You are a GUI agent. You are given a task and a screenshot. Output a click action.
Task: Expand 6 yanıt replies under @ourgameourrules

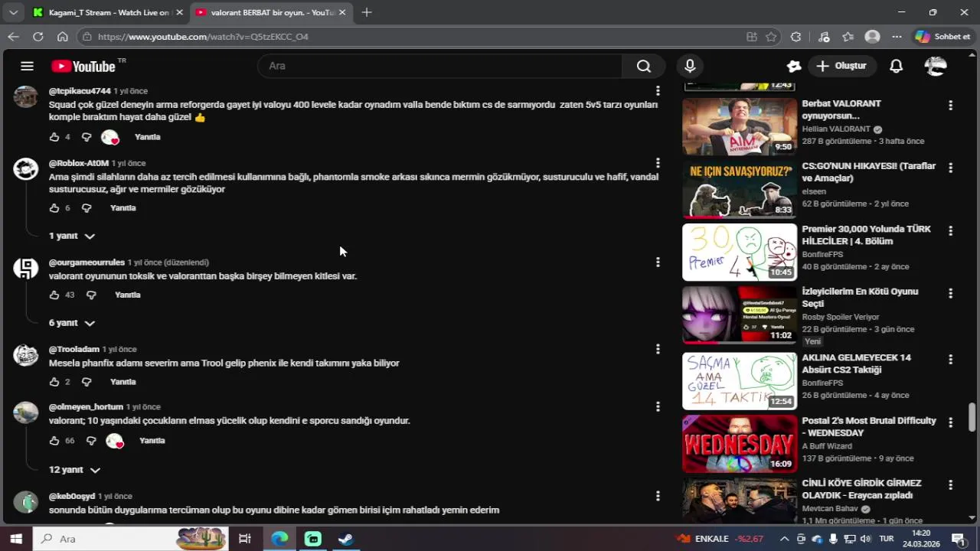(72, 323)
